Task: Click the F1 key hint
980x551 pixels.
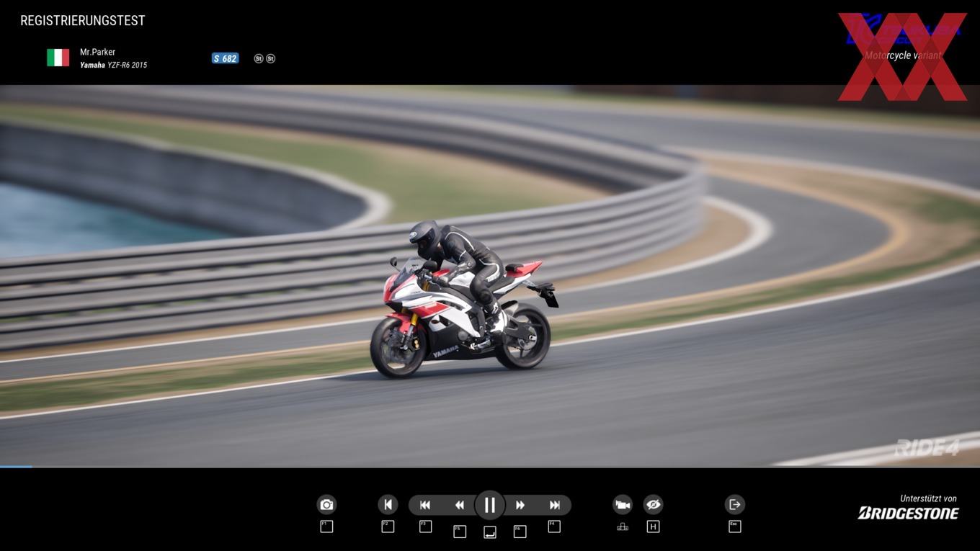Action: pos(326,527)
